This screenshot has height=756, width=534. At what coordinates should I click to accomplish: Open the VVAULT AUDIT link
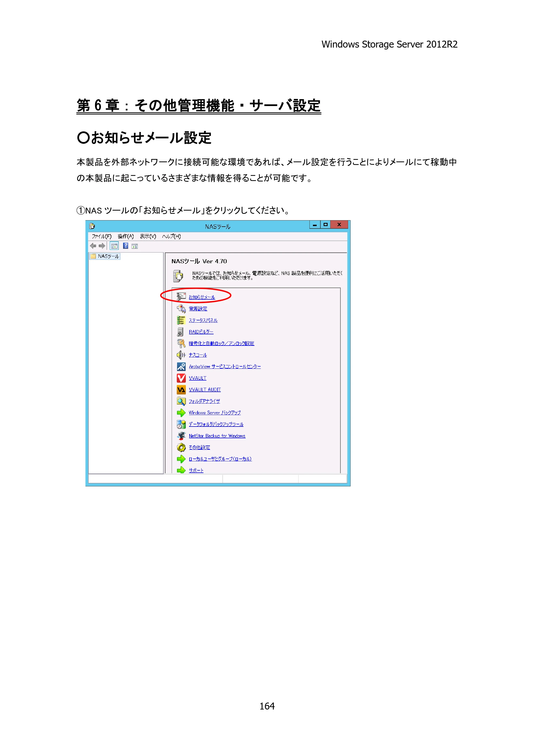(205, 390)
